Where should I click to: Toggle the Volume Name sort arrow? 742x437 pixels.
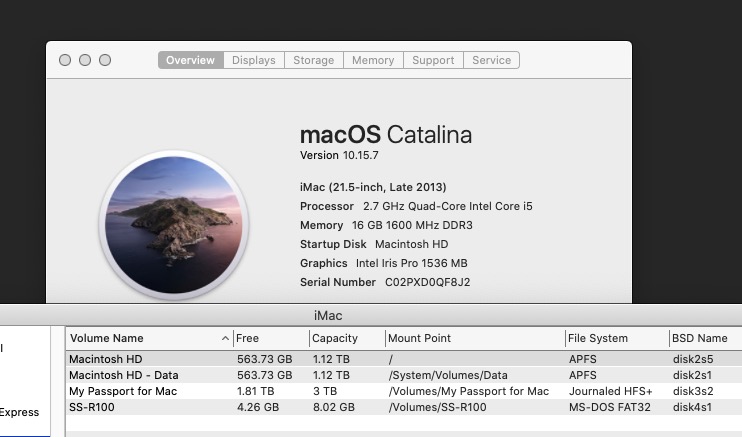tap(225, 338)
